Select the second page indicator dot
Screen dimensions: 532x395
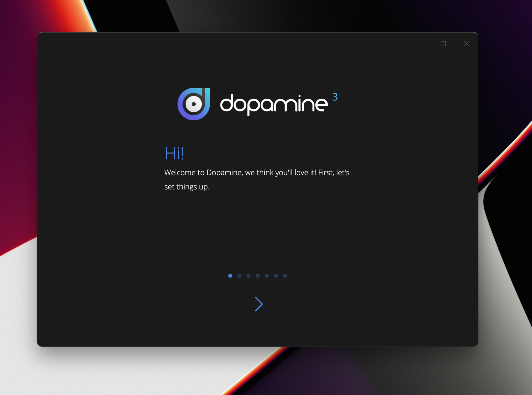coord(239,276)
